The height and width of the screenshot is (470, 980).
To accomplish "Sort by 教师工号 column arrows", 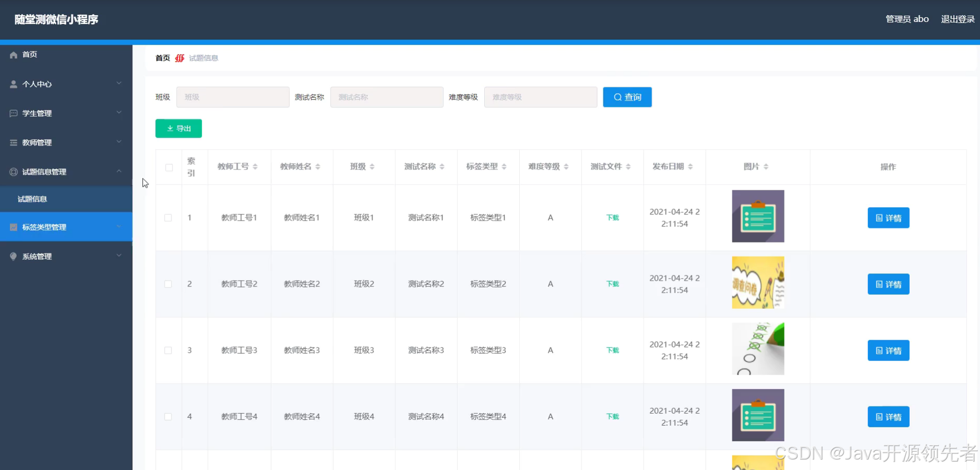I will point(255,167).
